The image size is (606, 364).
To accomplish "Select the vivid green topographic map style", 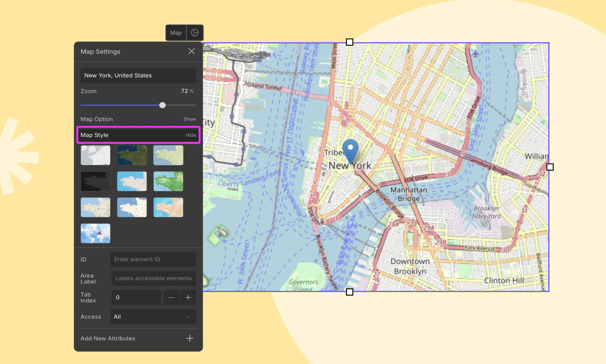I will pos(168,181).
